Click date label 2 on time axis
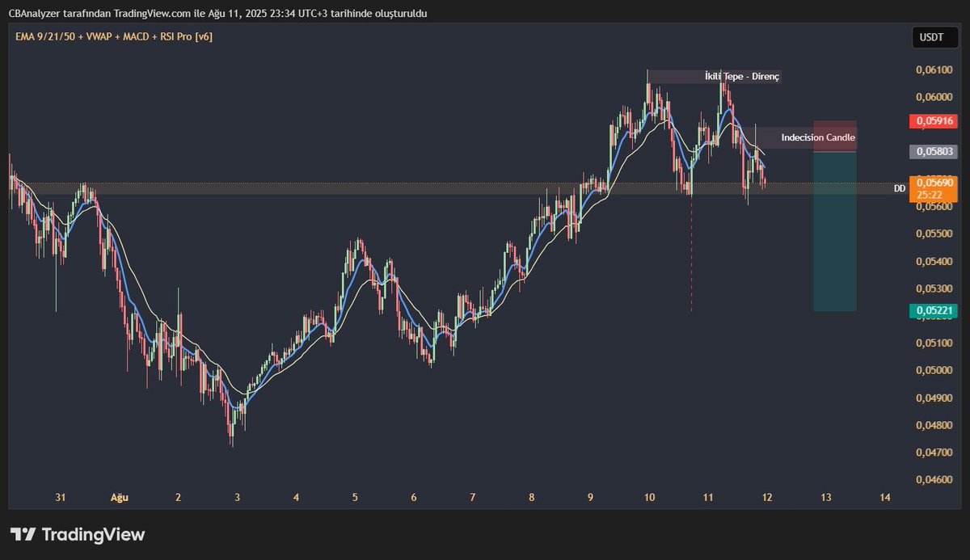Image resolution: width=970 pixels, height=560 pixels. coord(178,498)
